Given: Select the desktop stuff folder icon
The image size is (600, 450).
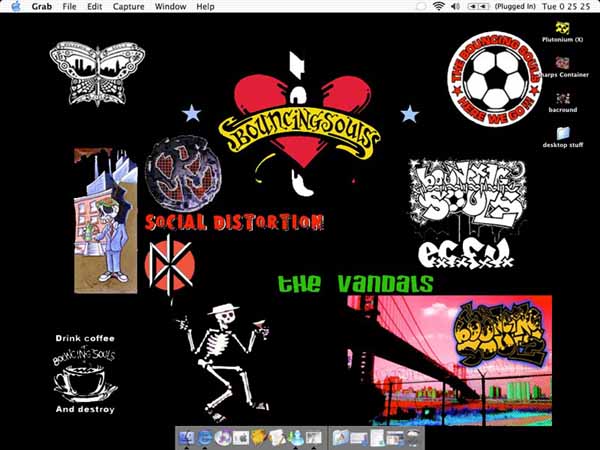Looking at the screenshot, I should coord(562,134).
